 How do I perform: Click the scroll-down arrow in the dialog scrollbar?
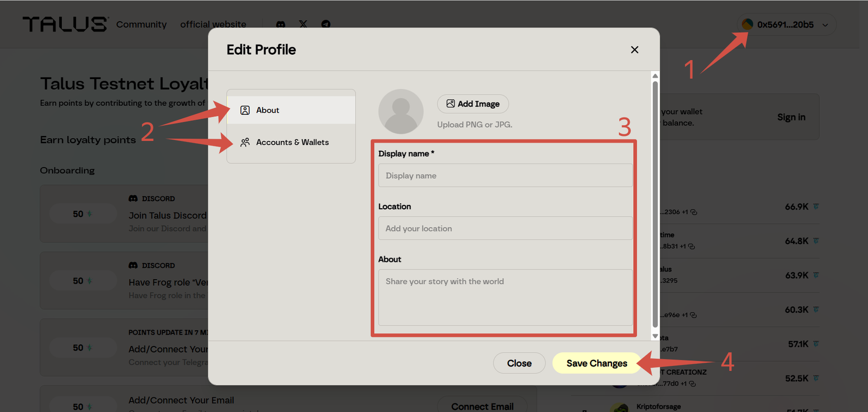click(655, 336)
